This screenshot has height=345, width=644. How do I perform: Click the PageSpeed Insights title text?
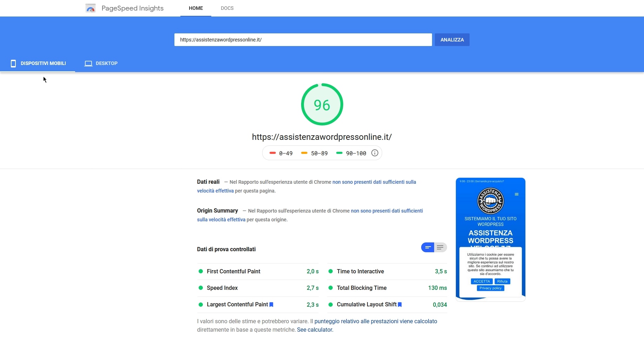coord(132,8)
